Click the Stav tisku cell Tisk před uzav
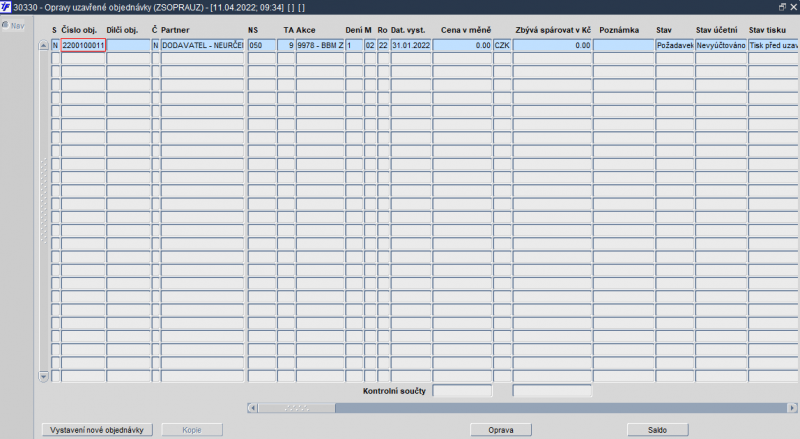Screen dimensions: 800x439 tap(773, 45)
